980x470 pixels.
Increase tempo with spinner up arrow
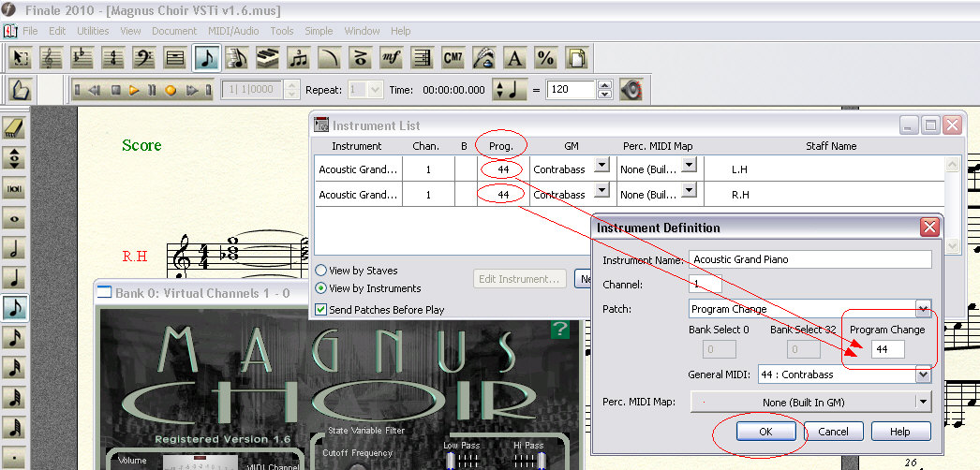pos(604,85)
